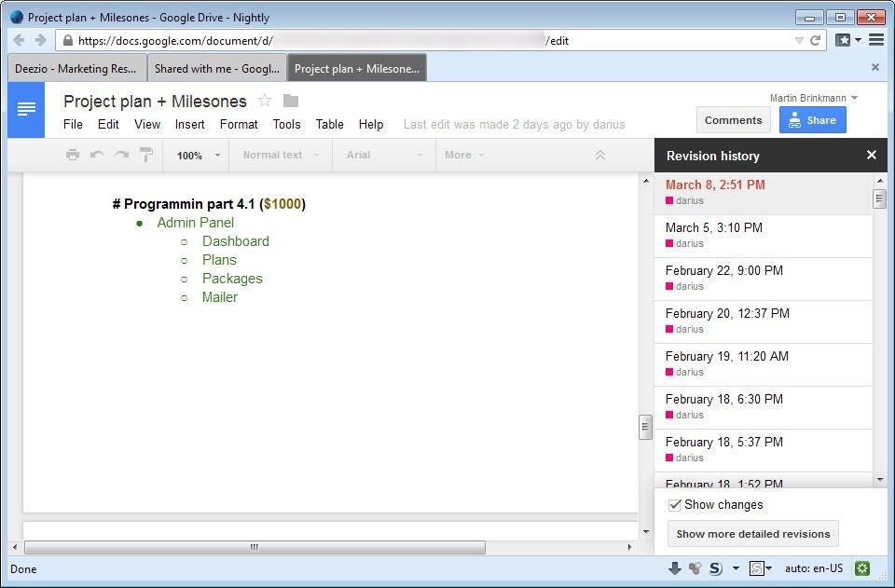Click Show more detailed revisions button
895x588 pixels.
pos(752,534)
